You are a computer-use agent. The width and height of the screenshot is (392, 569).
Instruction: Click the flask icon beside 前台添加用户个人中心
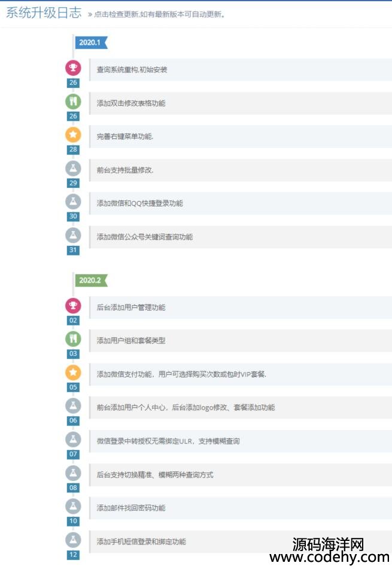coord(73,406)
